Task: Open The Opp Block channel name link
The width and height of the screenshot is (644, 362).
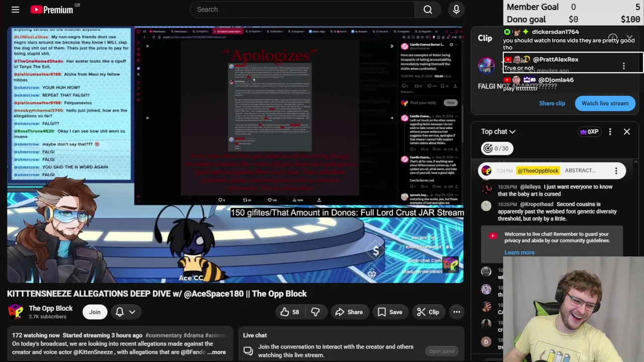Action: tap(50, 308)
